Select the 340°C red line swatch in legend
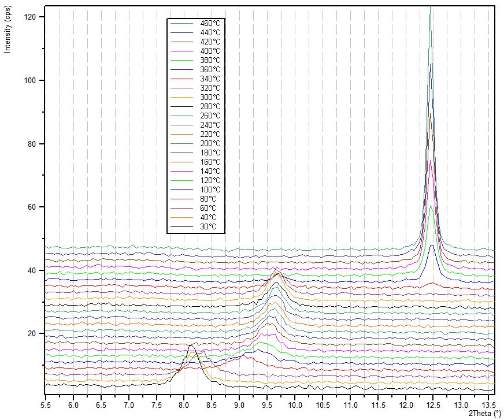Image resolution: width=504 pixels, height=420 pixels. (181, 79)
